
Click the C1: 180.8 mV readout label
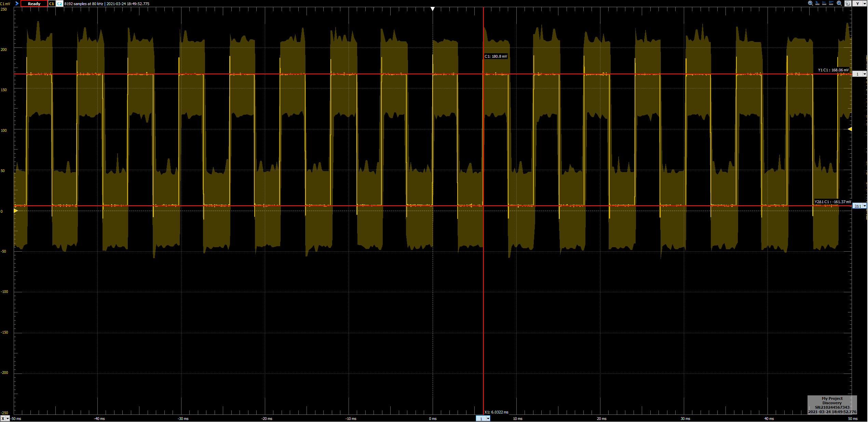tap(496, 56)
